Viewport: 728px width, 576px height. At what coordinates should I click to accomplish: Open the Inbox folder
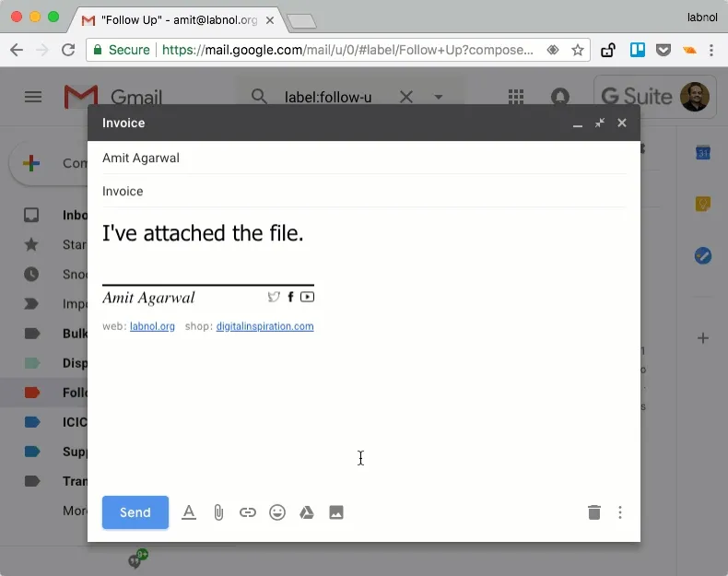[44, 215]
